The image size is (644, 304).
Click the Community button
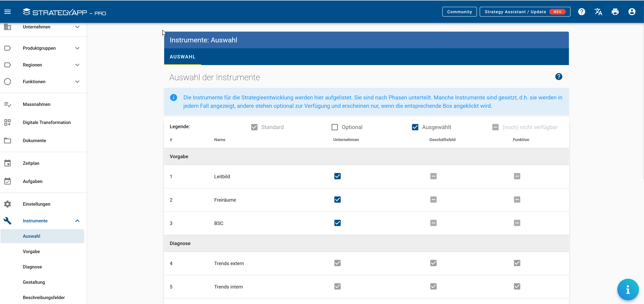click(459, 12)
